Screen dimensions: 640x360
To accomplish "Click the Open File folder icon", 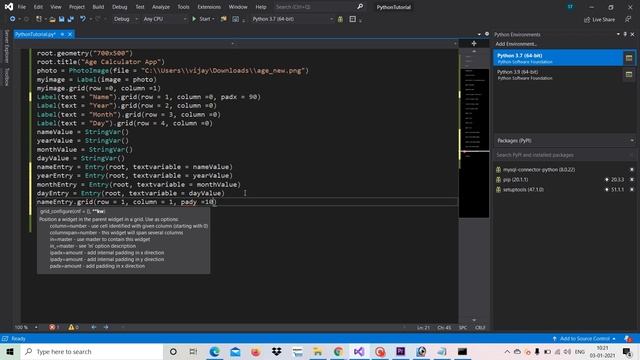I will [x=52, y=19].
